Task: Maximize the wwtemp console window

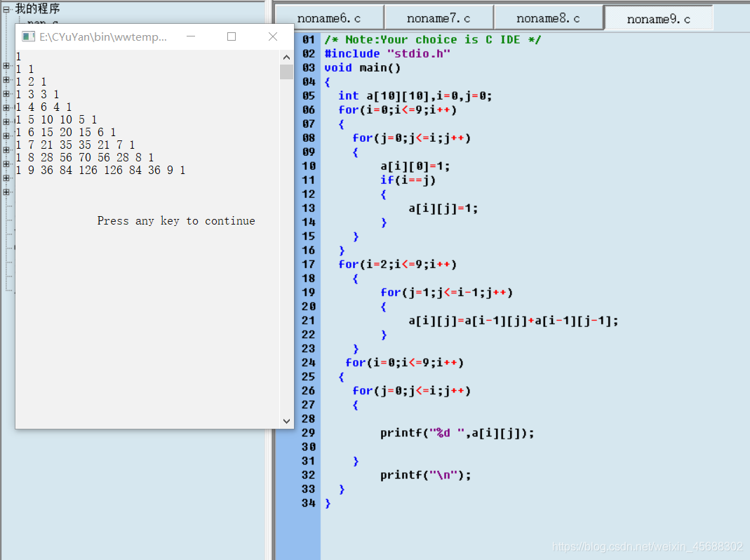Action: tap(232, 36)
